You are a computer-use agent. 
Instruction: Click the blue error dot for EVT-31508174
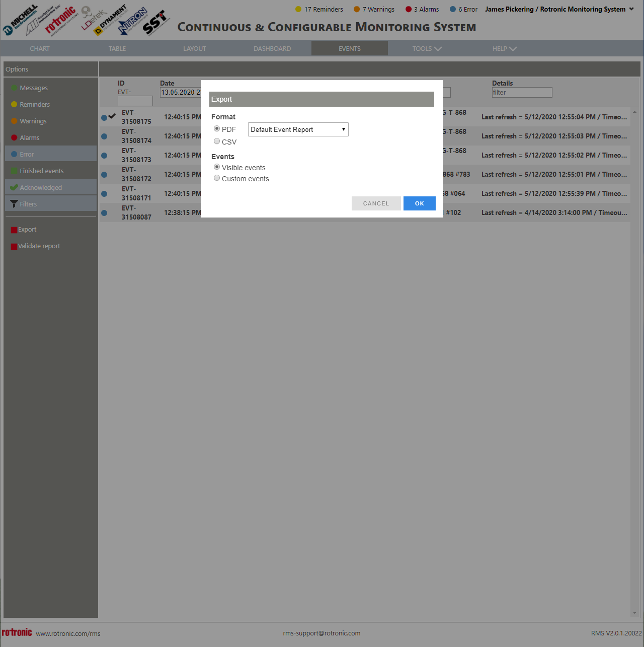click(104, 136)
